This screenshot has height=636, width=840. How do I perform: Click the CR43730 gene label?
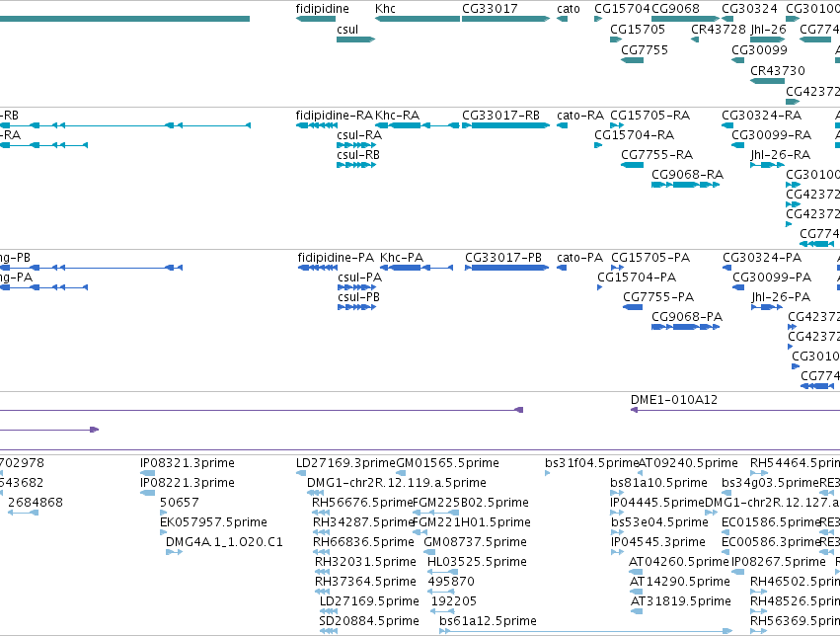pyautogui.click(x=778, y=71)
